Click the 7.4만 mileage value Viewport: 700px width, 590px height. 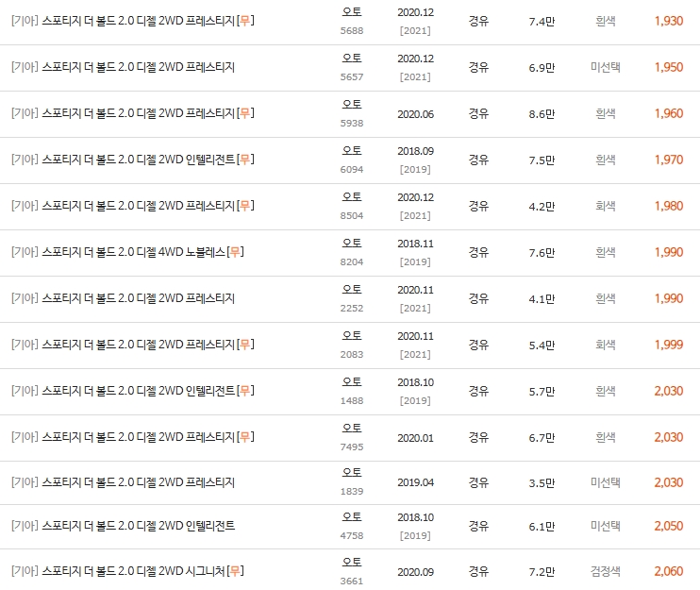[542, 22]
